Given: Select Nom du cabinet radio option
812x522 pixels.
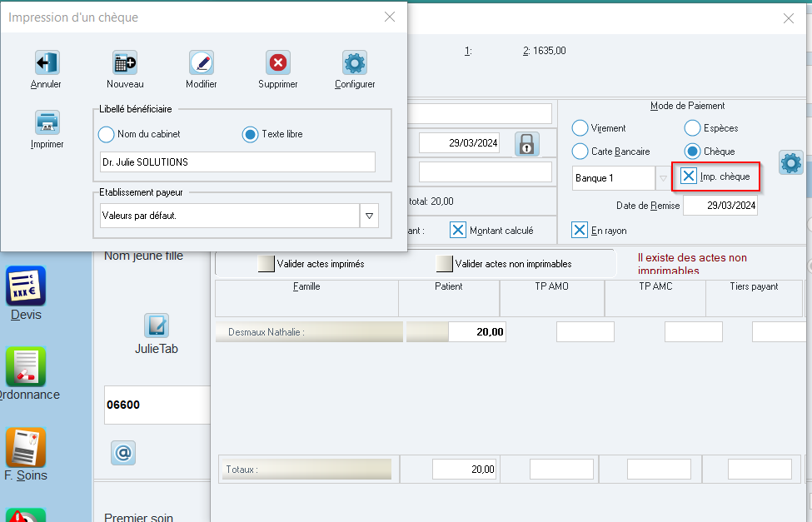Looking at the screenshot, I should (106, 135).
